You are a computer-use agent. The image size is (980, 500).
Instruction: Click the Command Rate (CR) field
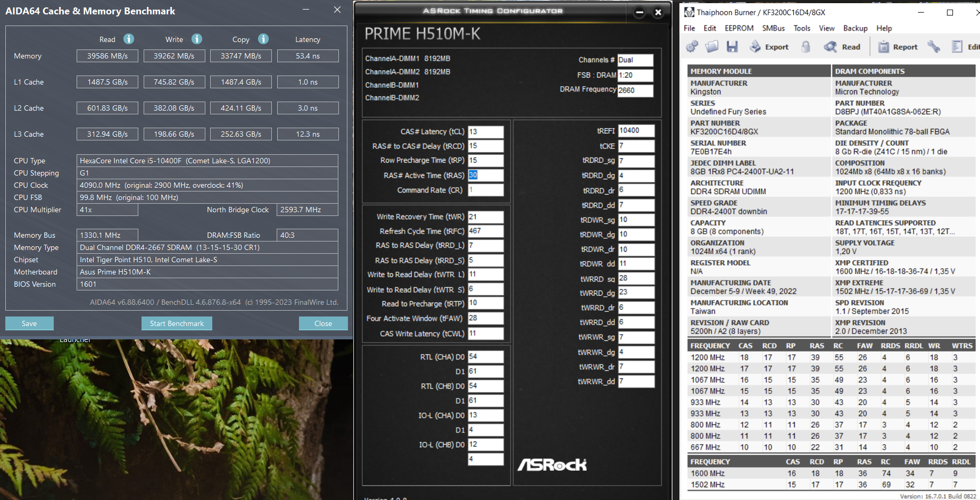(486, 190)
